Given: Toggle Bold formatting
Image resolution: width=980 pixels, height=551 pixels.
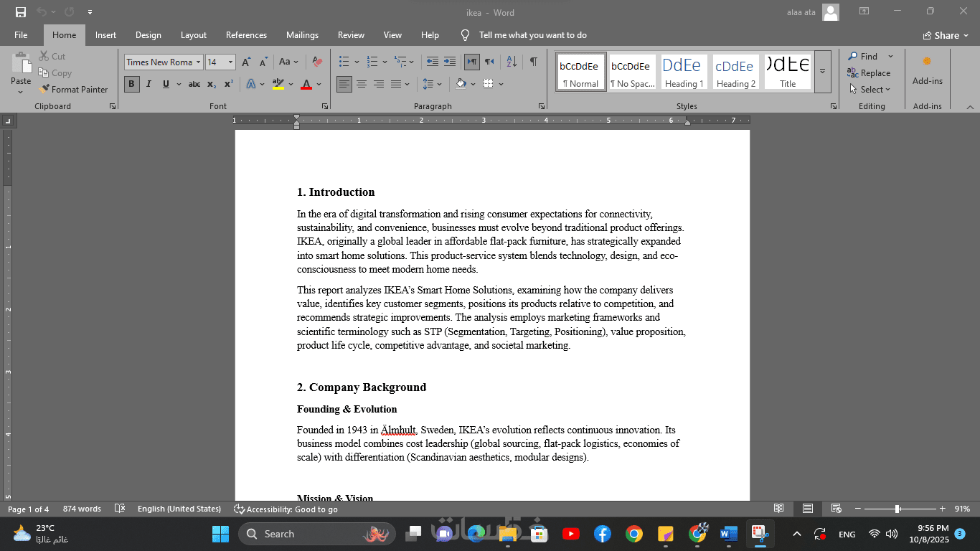Looking at the screenshot, I should point(132,84).
